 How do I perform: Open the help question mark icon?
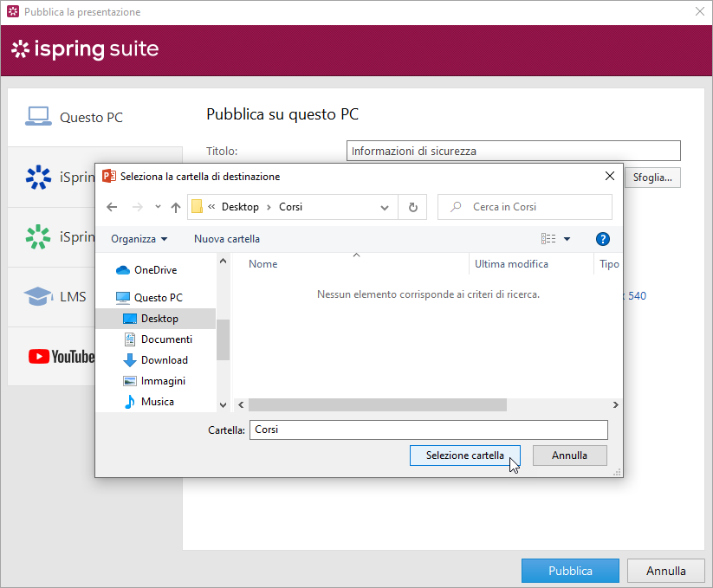[603, 239]
